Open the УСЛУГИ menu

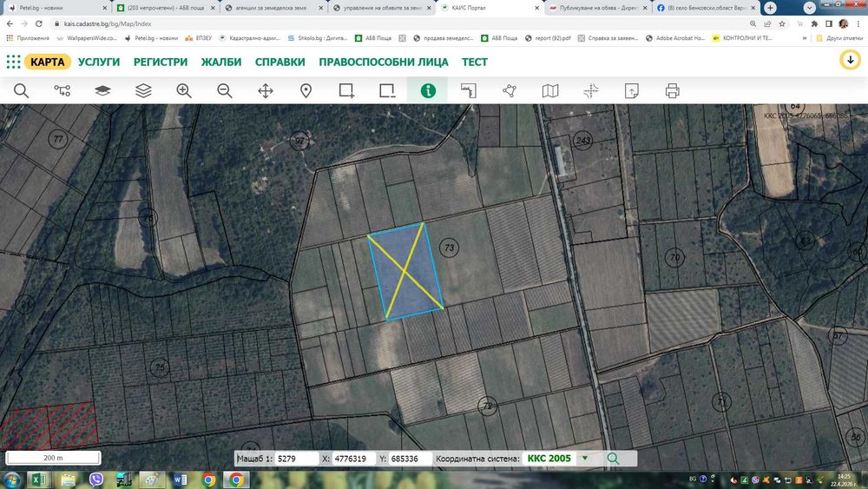tap(99, 62)
